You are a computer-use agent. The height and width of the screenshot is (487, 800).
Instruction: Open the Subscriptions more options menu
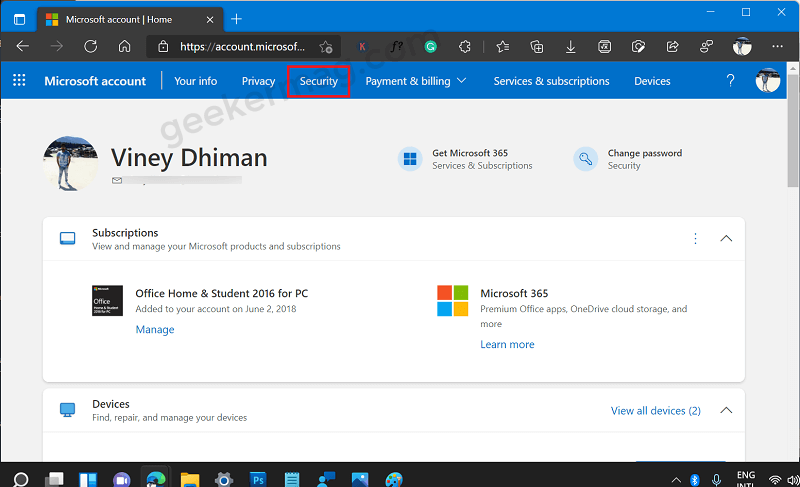(x=695, y=239)
